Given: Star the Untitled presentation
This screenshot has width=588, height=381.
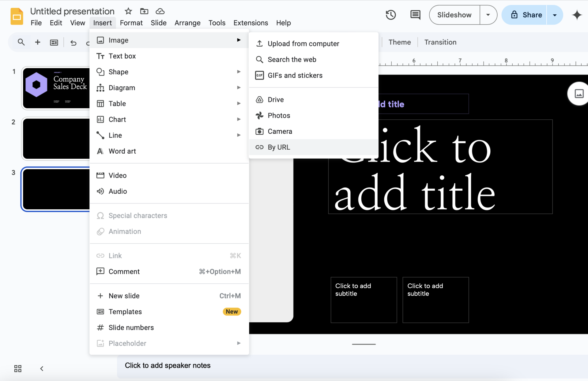Looking at the screenshot, I should tap(128, 11).
